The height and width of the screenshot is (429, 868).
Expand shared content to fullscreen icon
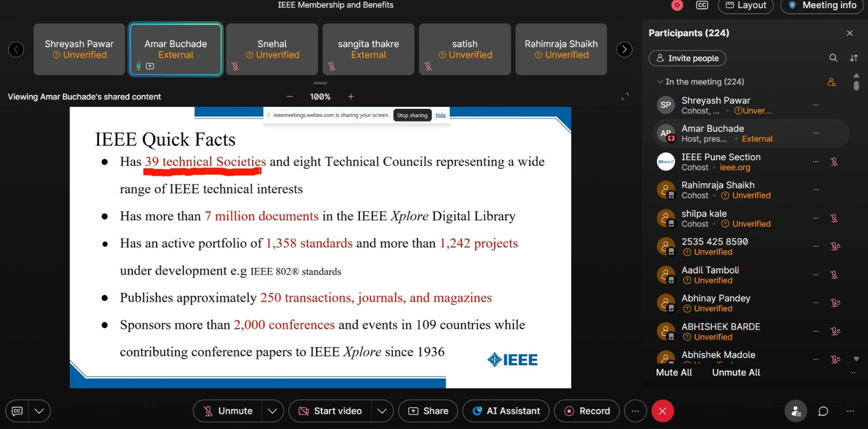[625, 97]
